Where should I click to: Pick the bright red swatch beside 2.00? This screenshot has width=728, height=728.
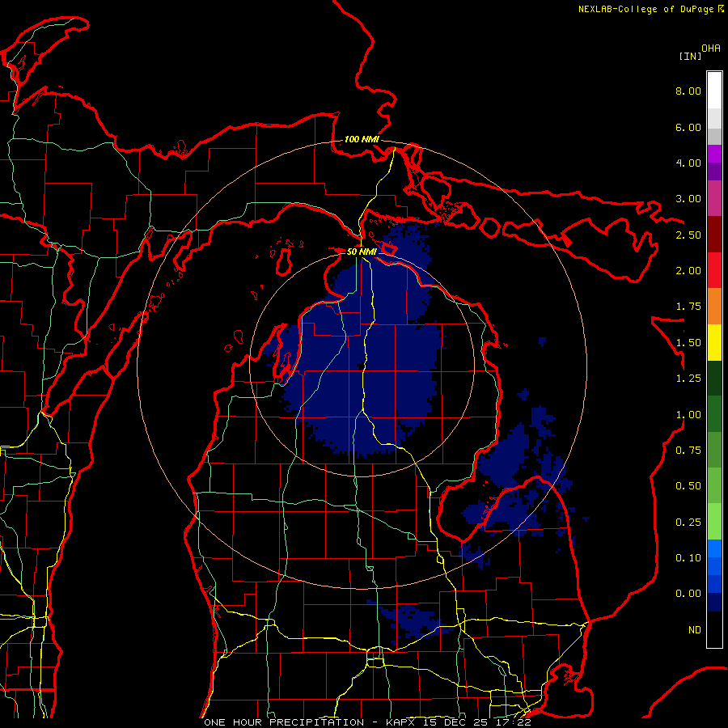click(714, 270)
